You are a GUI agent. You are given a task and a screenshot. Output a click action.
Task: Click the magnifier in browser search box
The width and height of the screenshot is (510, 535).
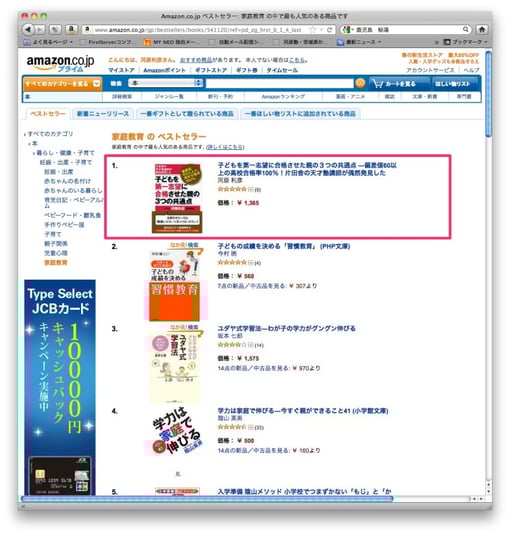pos(466,30)
